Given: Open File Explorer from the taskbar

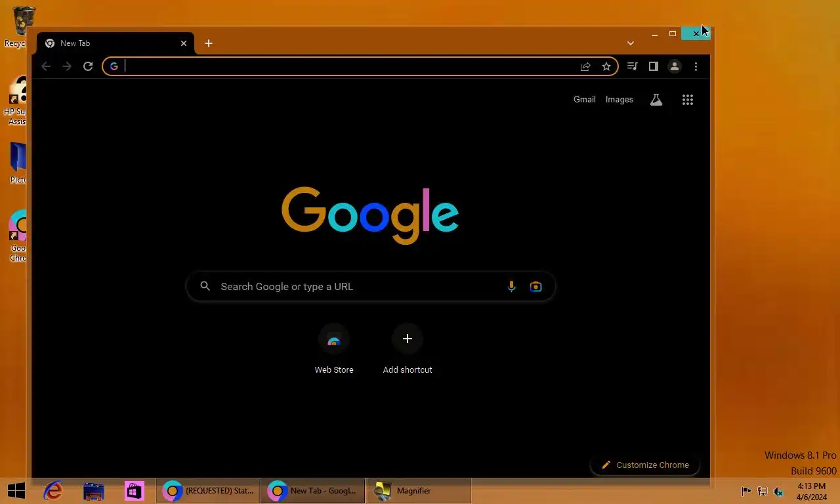Looking at the screenshot, I should 94,490.
